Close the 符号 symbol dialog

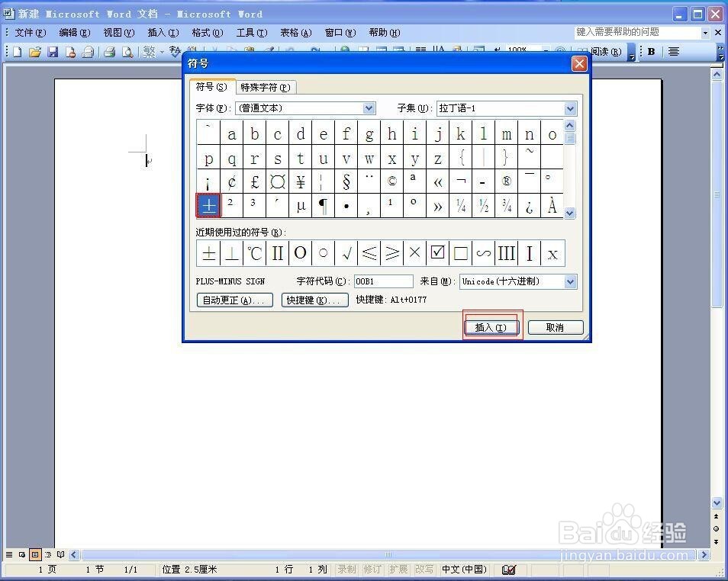(579, 63)
